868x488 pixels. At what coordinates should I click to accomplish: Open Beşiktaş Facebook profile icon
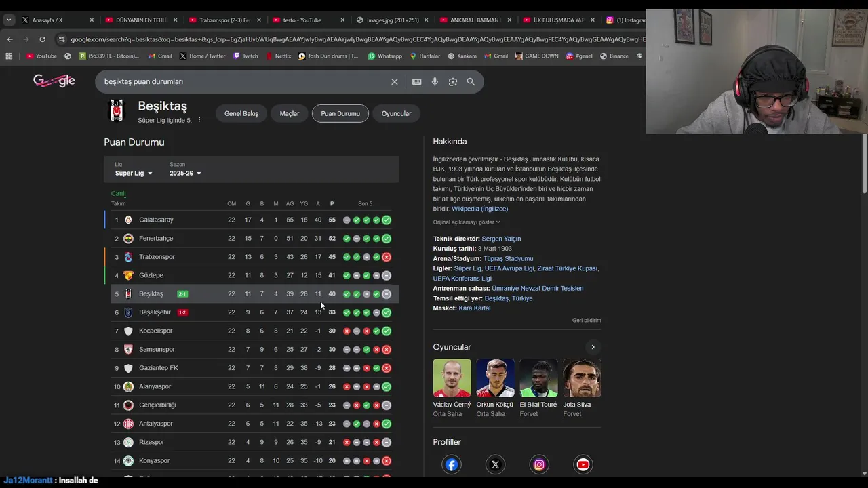452,464
